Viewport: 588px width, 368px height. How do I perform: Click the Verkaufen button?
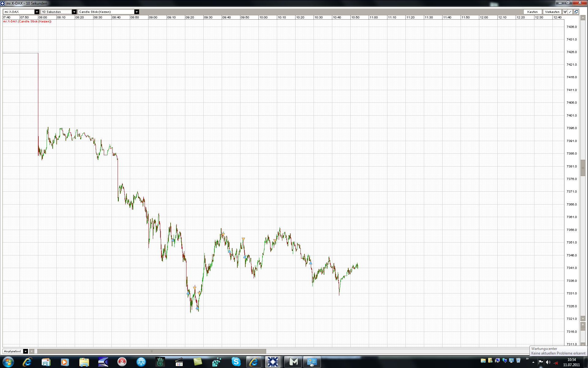pyautogui.click(x=552, y=12)
